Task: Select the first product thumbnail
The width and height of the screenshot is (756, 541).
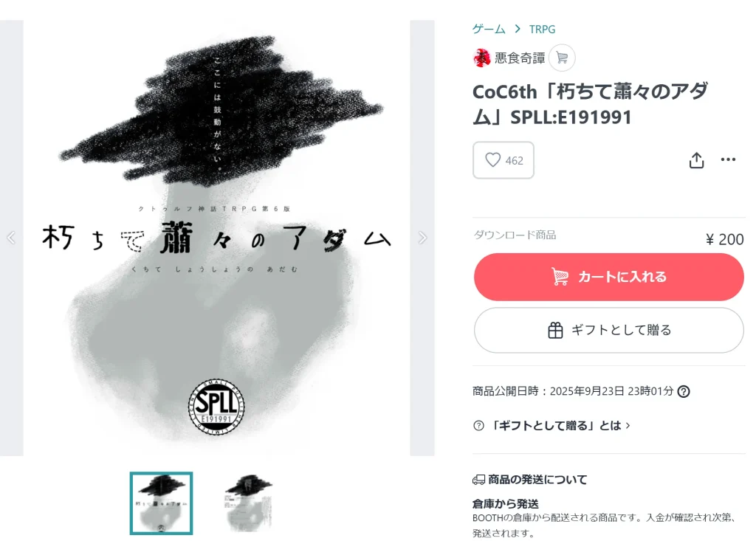Action: click(x=161, y=503)
